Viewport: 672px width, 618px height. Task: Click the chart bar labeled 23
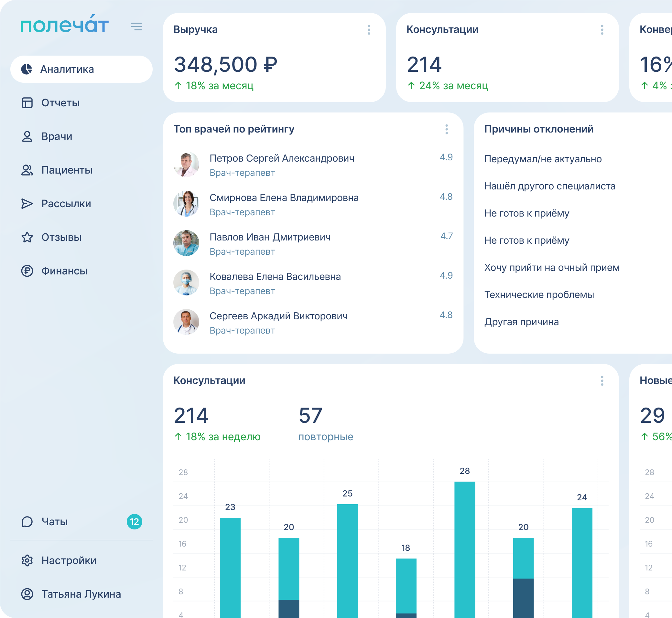(230, 568)
